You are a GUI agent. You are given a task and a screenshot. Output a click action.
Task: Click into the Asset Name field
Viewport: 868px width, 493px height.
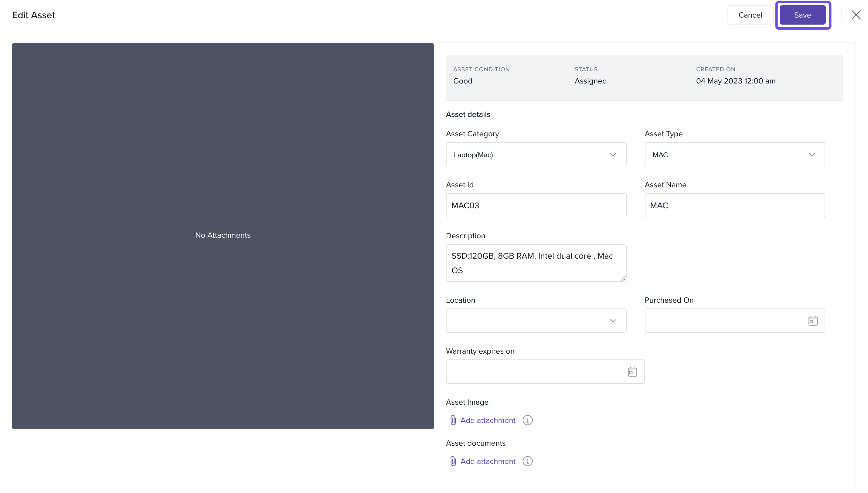click(x=734, y=205)
